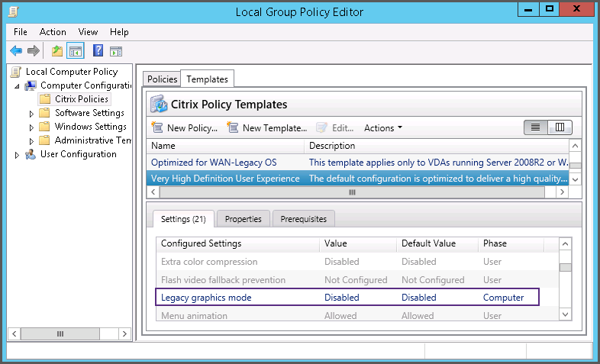Viewport: 600px width, 364px height.
Task: Open the Actions dropdown menu
Action: coord(382,128)
